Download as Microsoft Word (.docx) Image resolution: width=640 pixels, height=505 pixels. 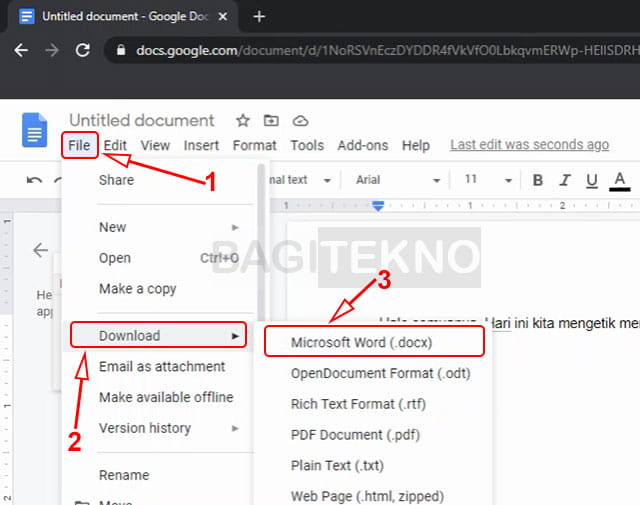coord(374,342)
